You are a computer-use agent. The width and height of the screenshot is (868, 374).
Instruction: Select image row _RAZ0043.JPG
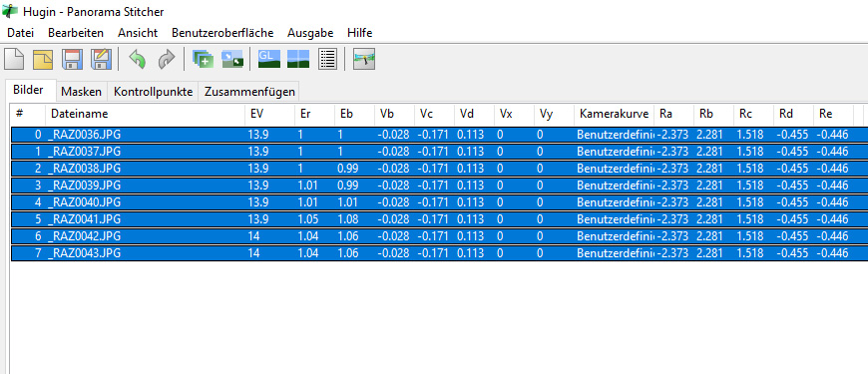[440, 253]
